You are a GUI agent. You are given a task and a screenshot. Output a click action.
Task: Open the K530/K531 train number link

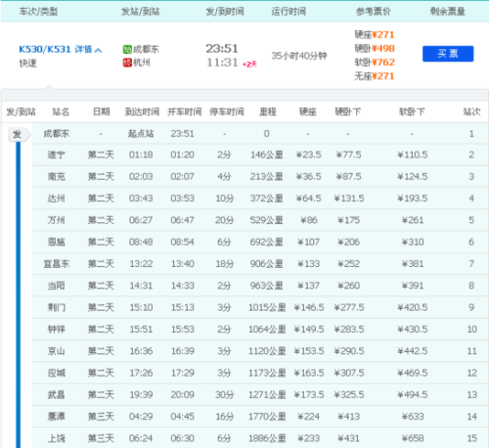click(45, 49)
